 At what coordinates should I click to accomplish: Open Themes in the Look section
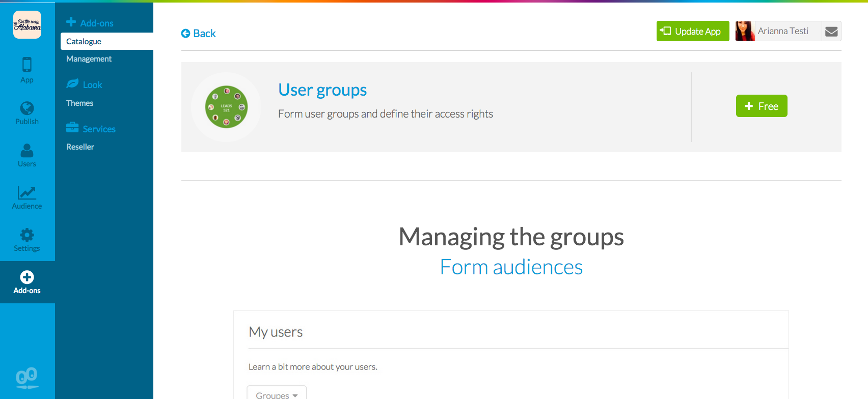80,103
